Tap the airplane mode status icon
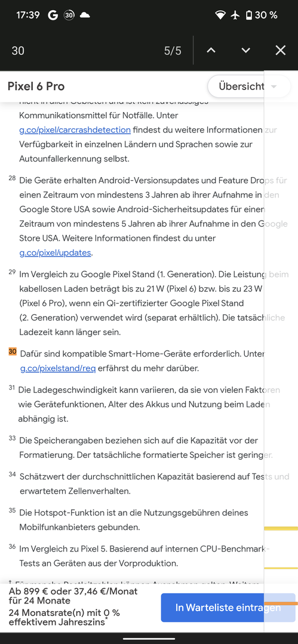Viewport: 298px width, 644px height. pyautogui.click(x=235, y=16)
